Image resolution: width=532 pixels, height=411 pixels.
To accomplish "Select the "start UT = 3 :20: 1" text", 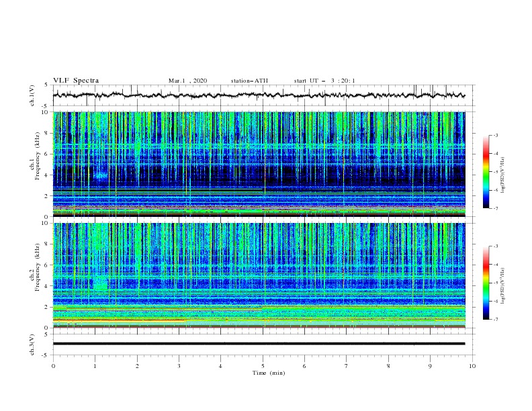I will pyautogui.click(x=324, y=81).
